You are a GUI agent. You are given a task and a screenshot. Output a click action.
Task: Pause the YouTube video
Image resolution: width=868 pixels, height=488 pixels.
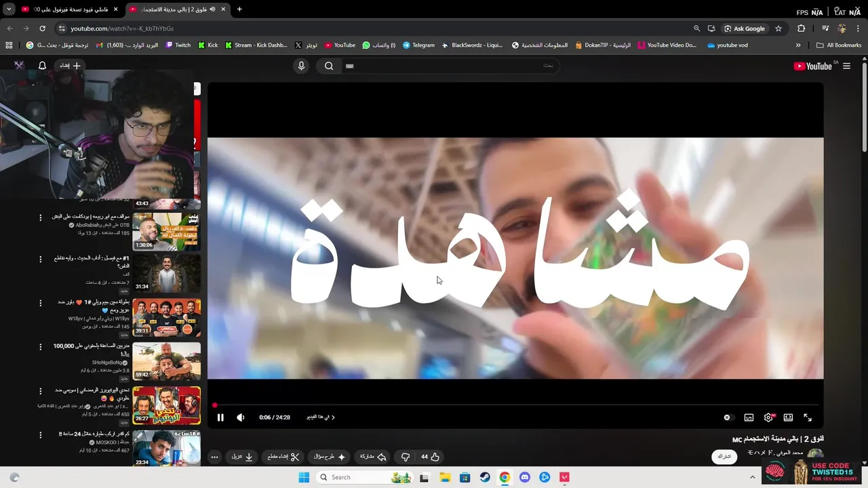[220, 418]
